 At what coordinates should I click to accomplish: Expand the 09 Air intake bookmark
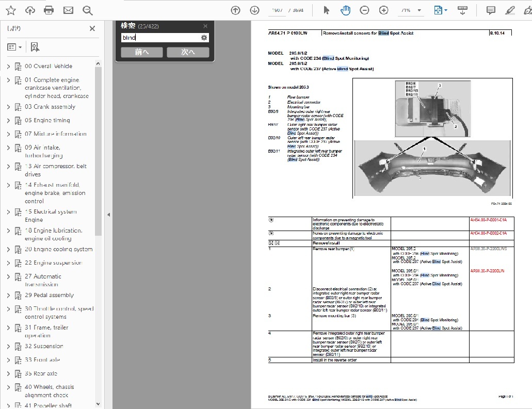pos(8,148)
